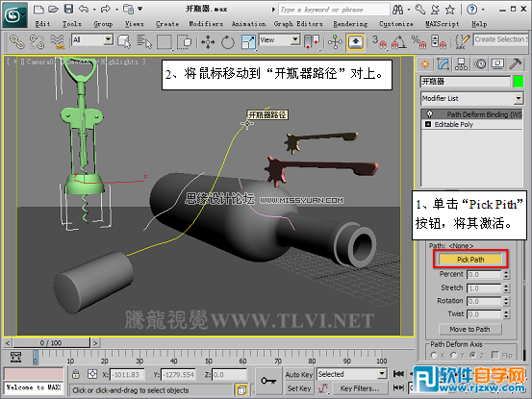Enable the Flip checkbox
This screenshot has height=399, width=532.
(x=495, y=355)
